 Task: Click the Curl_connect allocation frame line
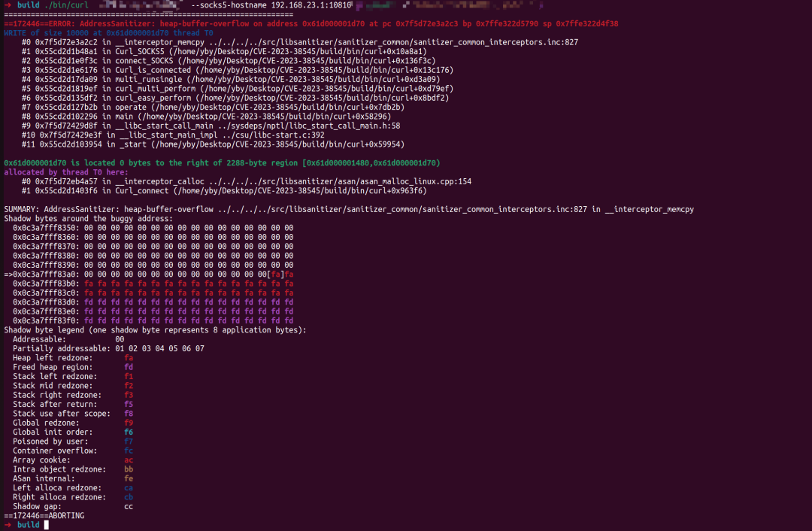[224, 191]
